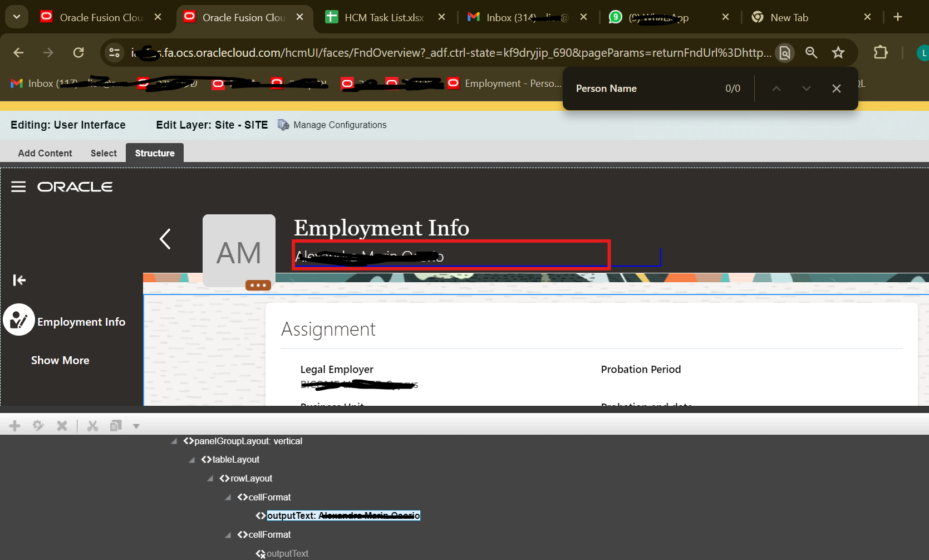Go to previous find result
The width and height of the screenshot is (929, 560).
click(776, 89)
